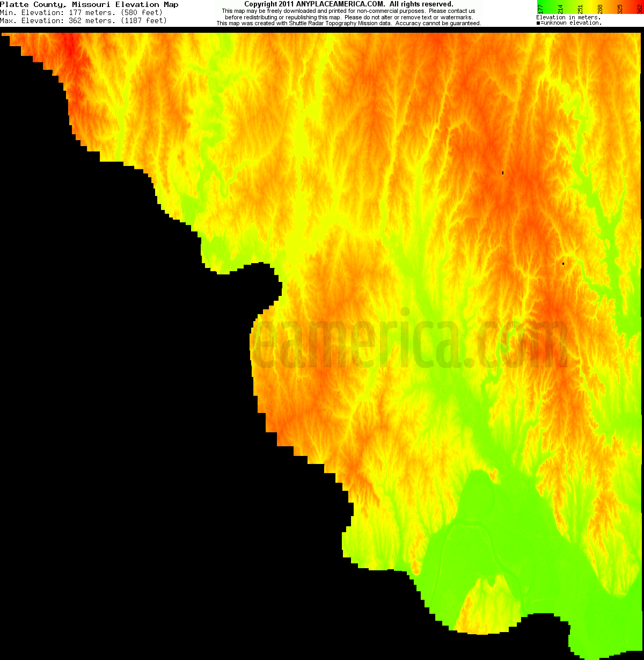The height and width of the screenshot is (660, 644).
Task: Click the small black dot near Smithville Lake arm
Action: 563,263
